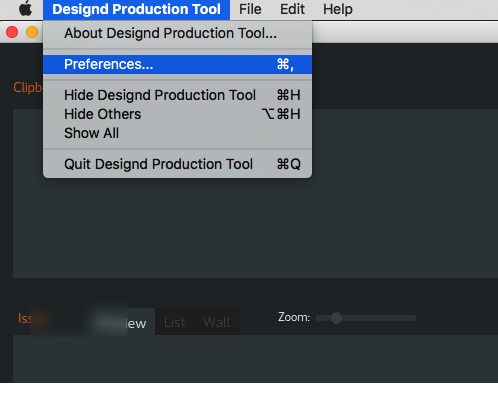Select the partially hidden tab ending in 'iew'
The width and height of the screenshot is (498, 395).
click(x=123, y=323)
